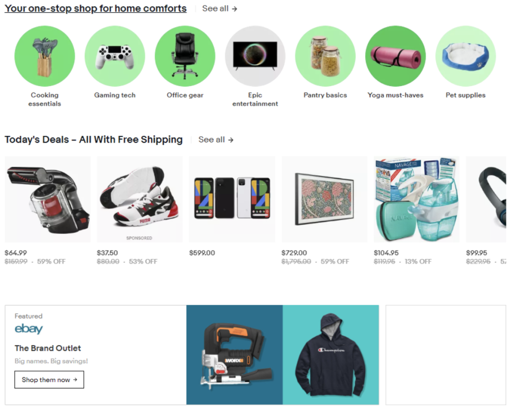This screenshot has height=410, width=532.
Task: Click See all next to Today's Deals
Action: pyautogui.click(x=216, y=140)
